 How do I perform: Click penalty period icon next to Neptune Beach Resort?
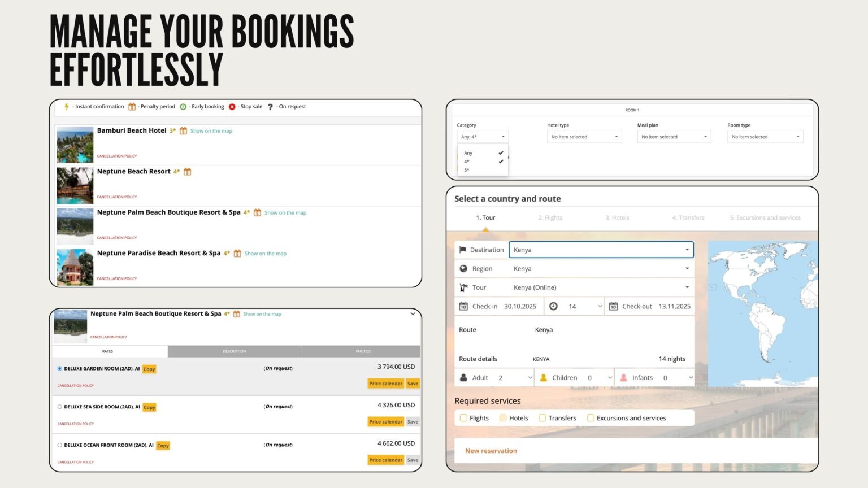point(188,172)
